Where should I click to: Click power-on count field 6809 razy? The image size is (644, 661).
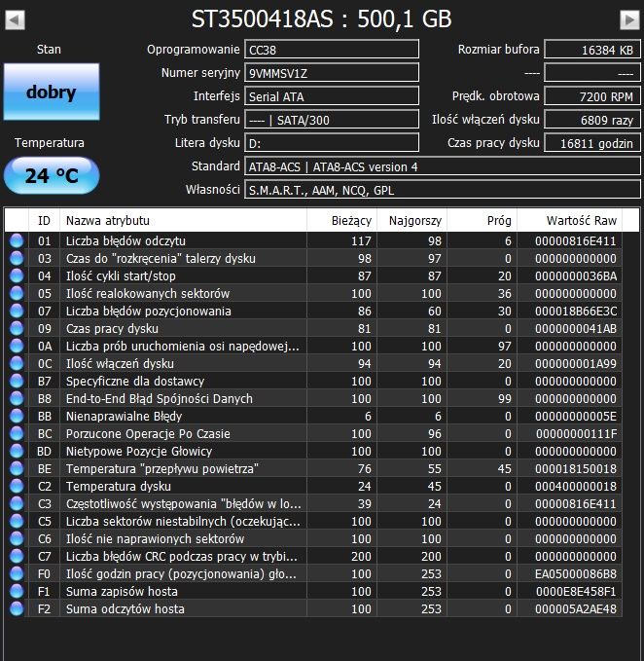592,120
